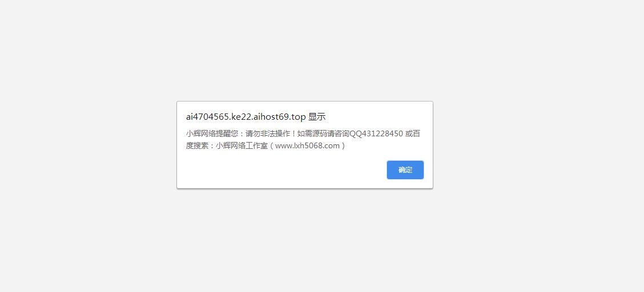Click the 小辉网络工作室 studio name text
Screen dimensions: 644x292
coord(242,145)
